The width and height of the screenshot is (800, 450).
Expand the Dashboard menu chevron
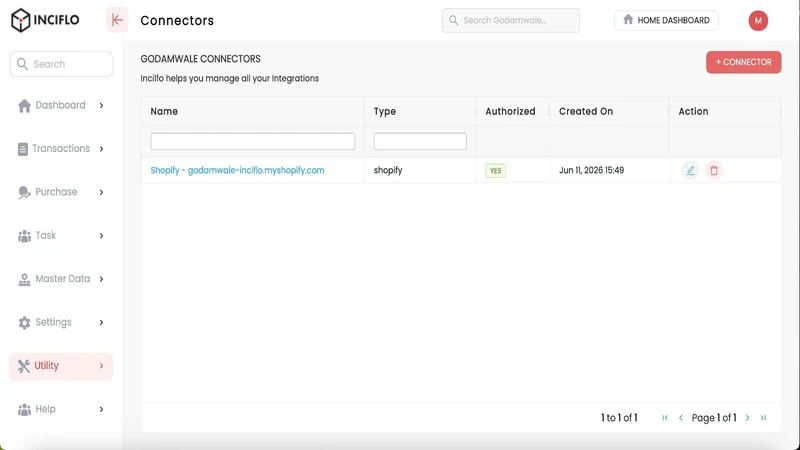coord(102,106)
